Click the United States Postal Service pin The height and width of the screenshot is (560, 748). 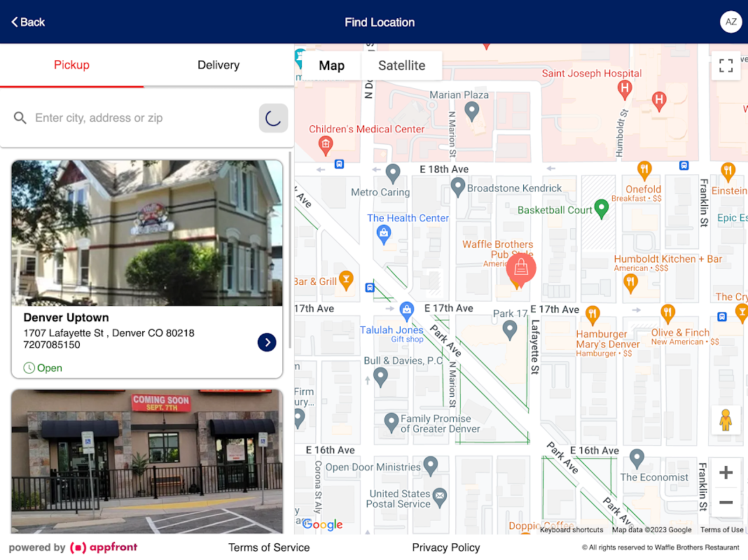pyautogui.click(x=440, y=498)
